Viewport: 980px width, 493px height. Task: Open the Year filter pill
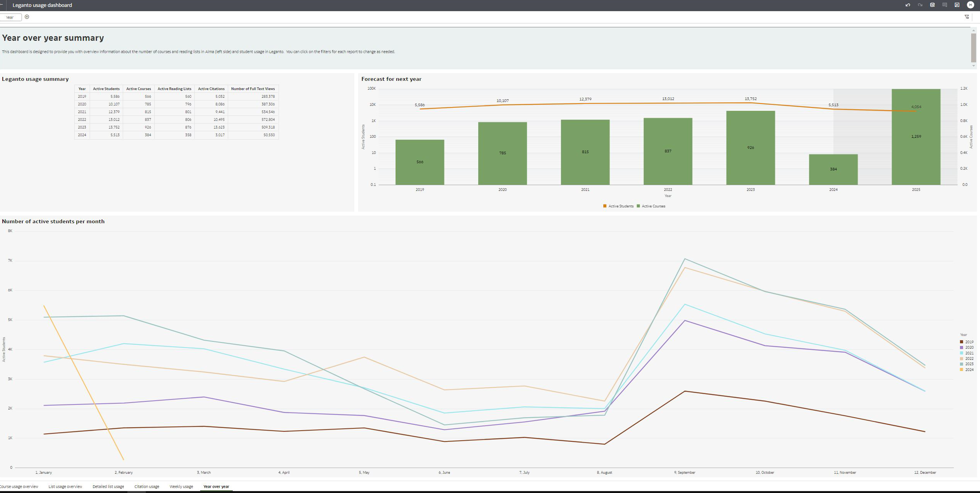10,17
